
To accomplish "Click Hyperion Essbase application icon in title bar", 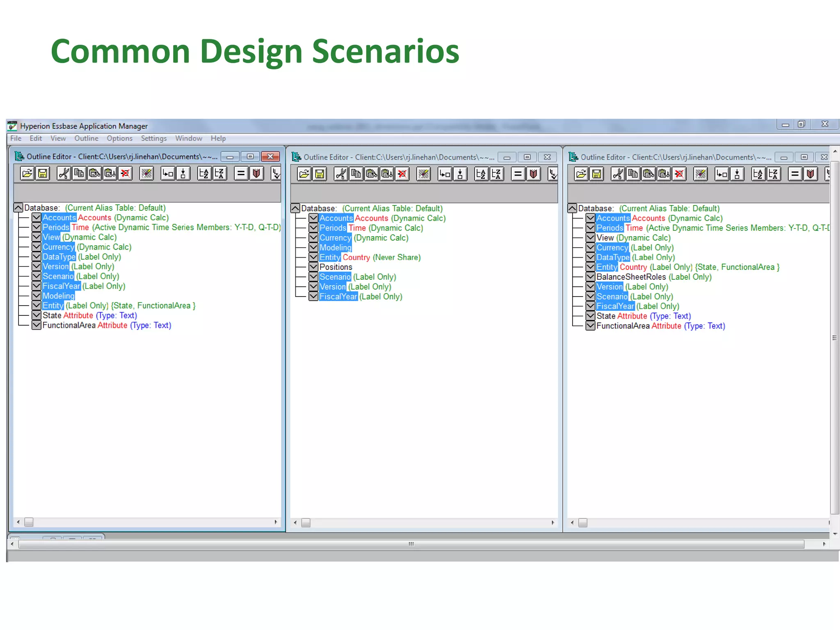I will (12, 126).
